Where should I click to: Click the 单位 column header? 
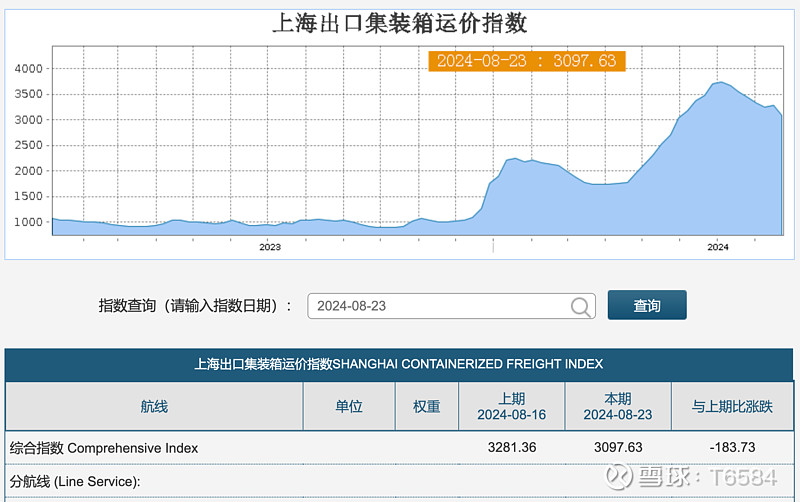click(349, 407)
